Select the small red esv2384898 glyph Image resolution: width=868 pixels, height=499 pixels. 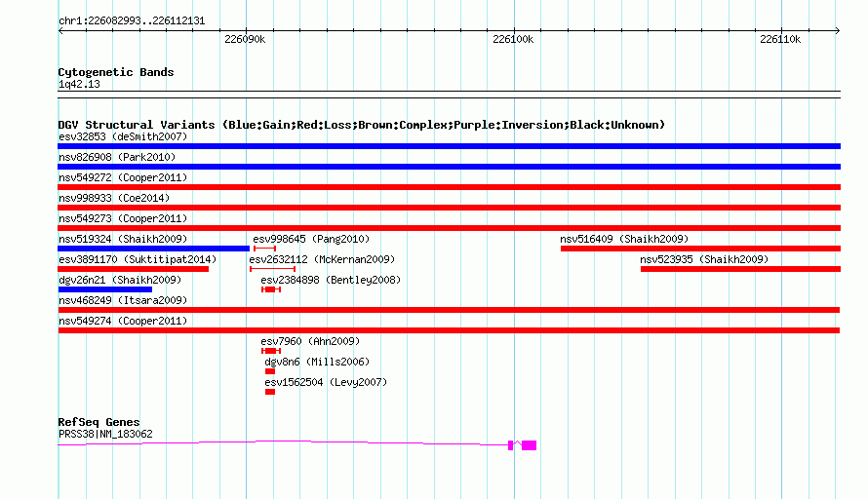271,289
